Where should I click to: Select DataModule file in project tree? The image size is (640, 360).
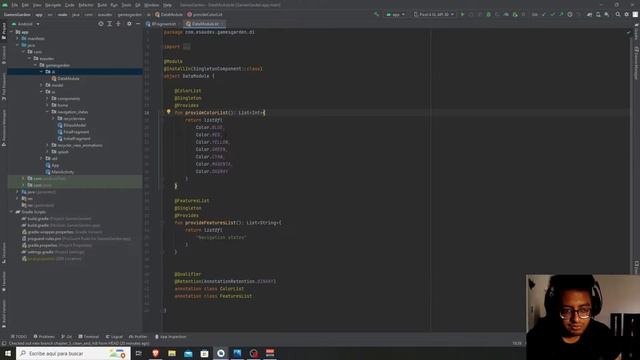click(x=65, y=78)
